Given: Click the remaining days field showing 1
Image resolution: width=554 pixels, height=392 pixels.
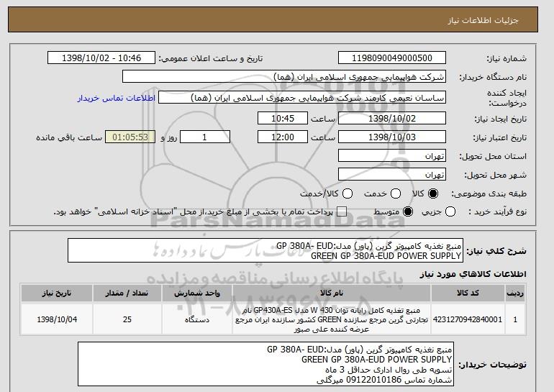Looking at the screenshot, I should pos(205,137).
